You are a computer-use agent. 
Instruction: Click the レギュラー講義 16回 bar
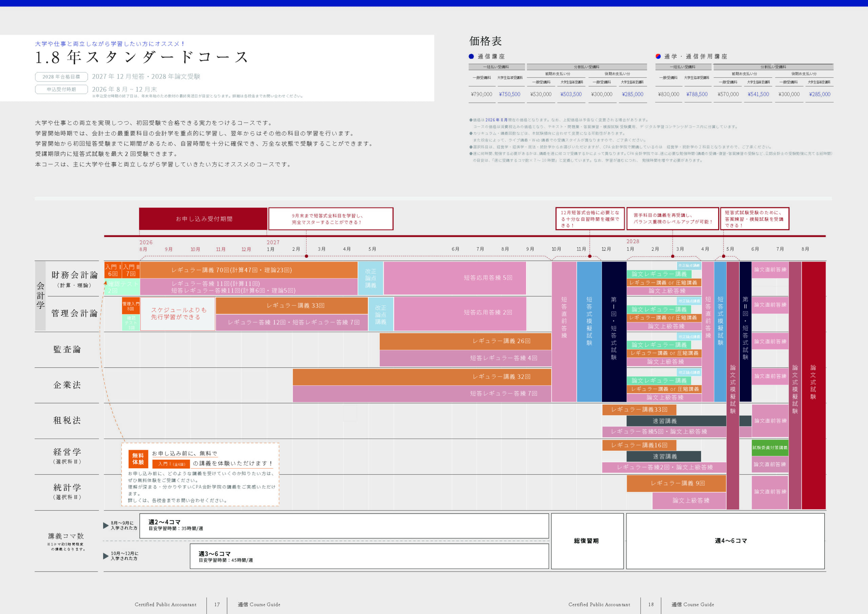click(639, 445)
